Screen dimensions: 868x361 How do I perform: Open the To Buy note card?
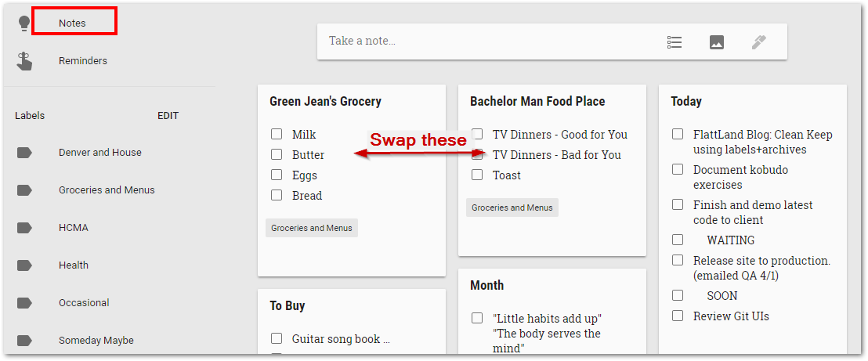352,321
